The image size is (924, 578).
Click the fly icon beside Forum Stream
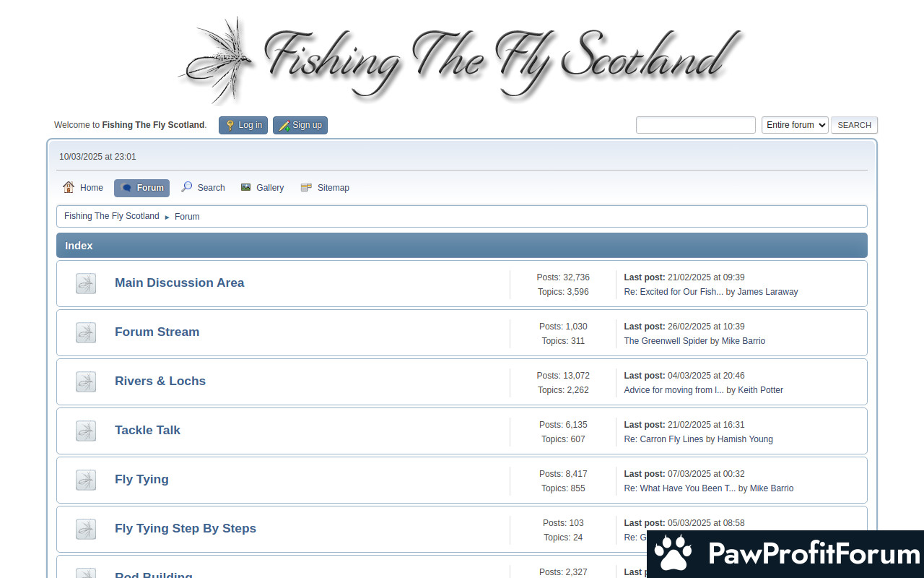coord(86,332)
